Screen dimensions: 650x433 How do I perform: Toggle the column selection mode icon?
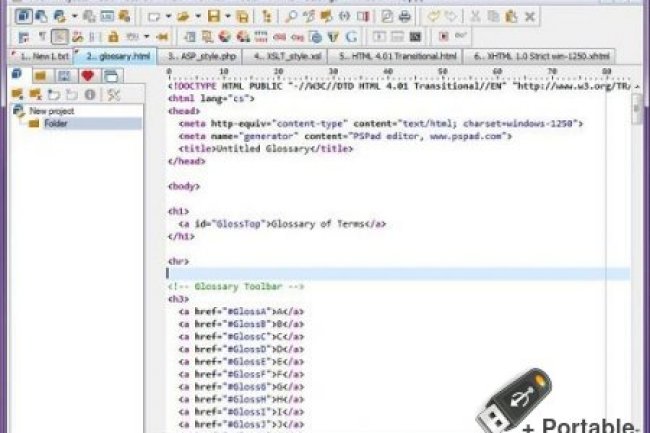[94, 36]
